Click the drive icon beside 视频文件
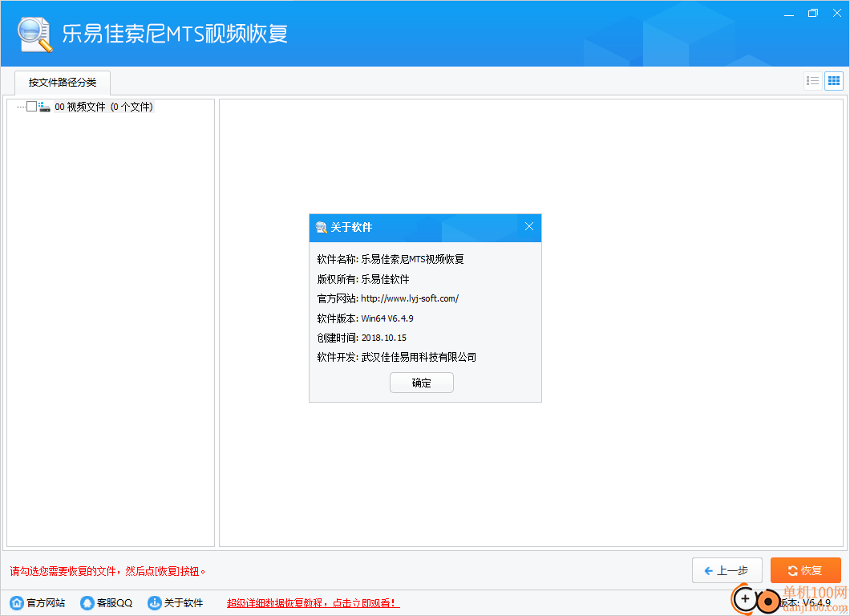This screenshot has width=850, height=616. tap(44, 107)
